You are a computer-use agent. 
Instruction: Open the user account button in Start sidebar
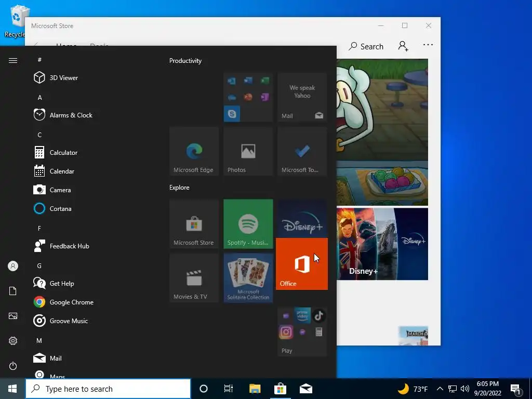tap(13, 266)
